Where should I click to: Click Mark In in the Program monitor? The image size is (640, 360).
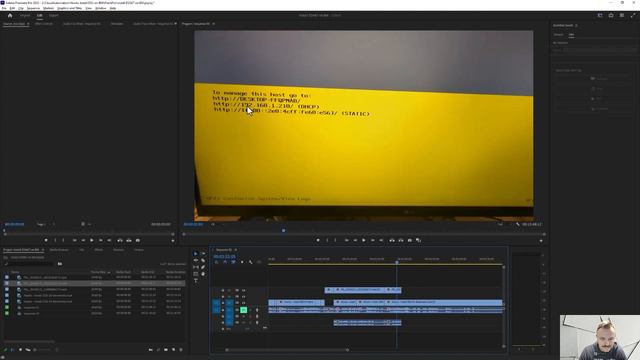(x=327, y=240)
